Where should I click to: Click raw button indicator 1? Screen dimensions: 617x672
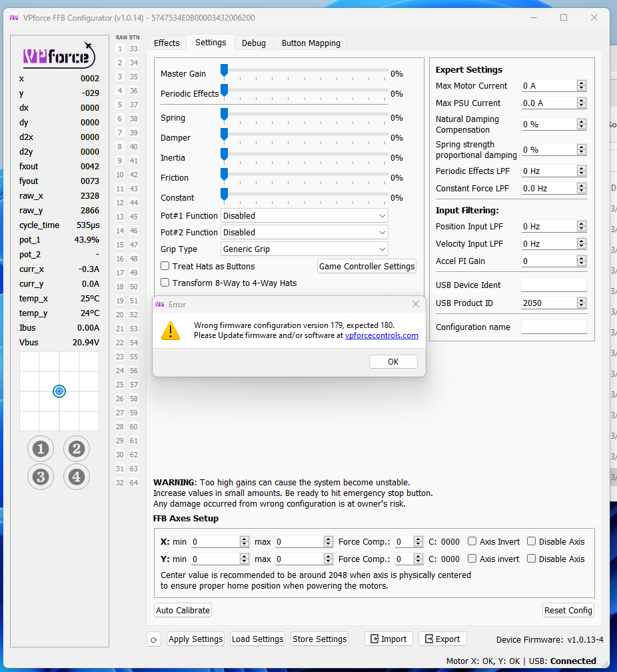120,49
